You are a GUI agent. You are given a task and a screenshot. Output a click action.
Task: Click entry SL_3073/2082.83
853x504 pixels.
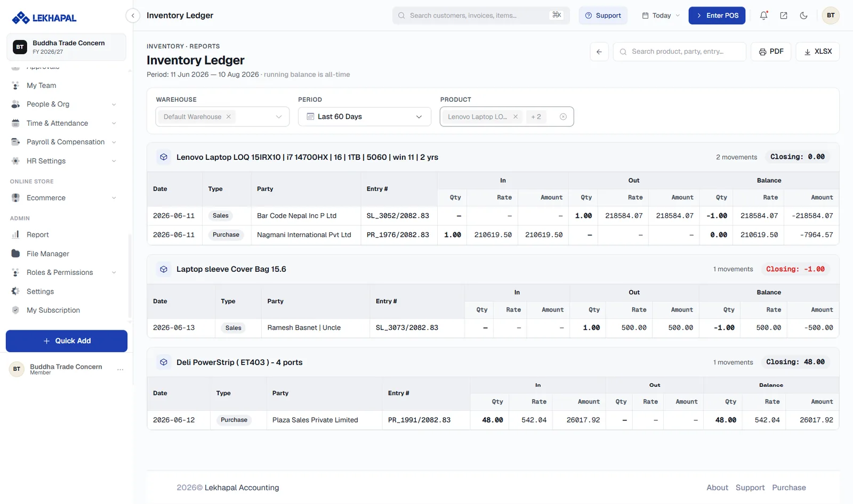tap(407, 328)
